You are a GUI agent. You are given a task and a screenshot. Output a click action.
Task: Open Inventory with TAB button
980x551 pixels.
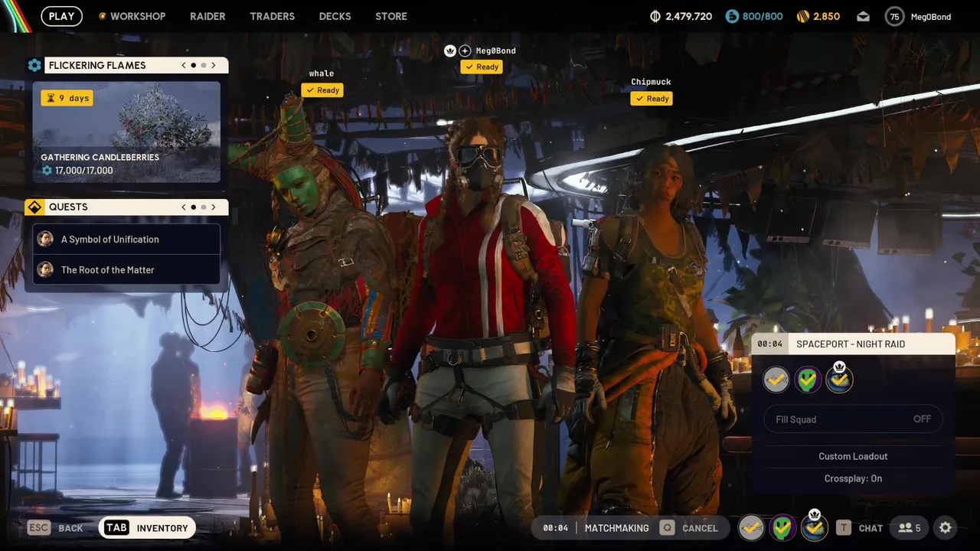tap(147, 528)
